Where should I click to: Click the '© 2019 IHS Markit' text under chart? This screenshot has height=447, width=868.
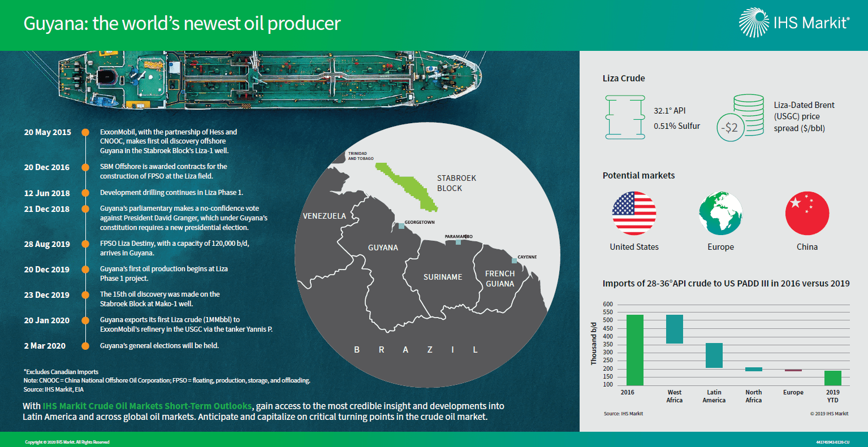(x=829, y=414)
